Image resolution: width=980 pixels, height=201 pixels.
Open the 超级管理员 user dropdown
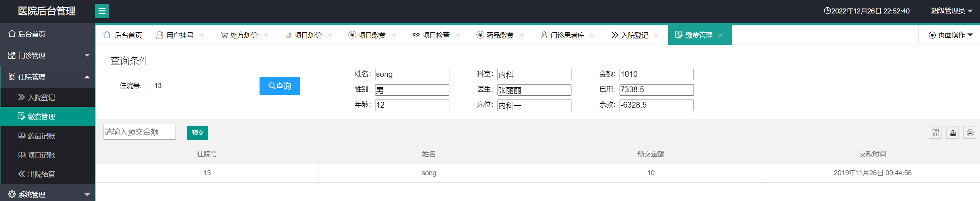tap(952, 11)
